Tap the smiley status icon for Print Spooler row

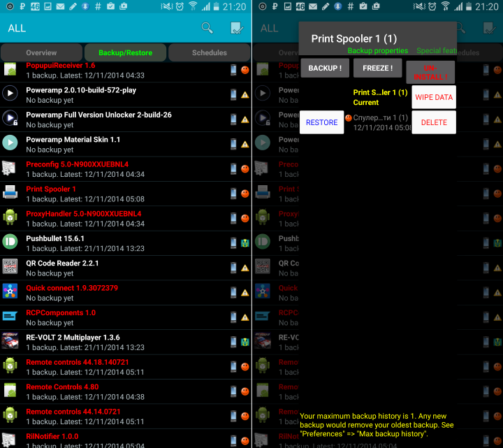coord(245,194)
